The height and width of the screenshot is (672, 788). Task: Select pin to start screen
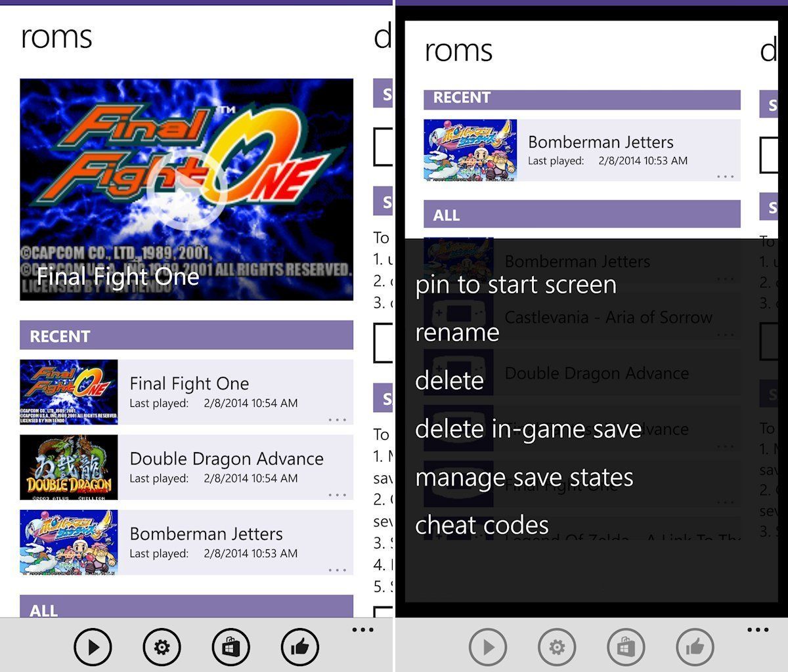click(x=515, y=285)
